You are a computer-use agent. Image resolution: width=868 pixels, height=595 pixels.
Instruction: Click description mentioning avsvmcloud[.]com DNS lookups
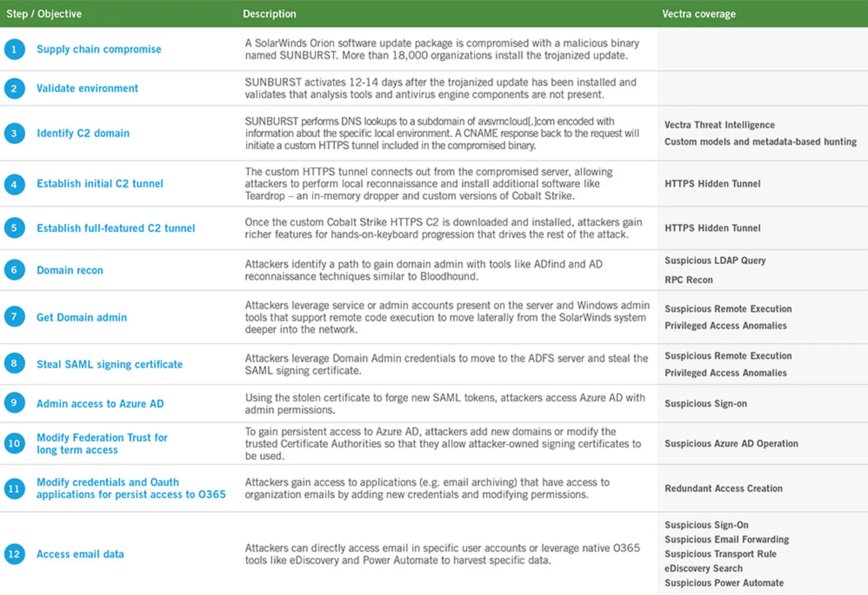(442, 133)
